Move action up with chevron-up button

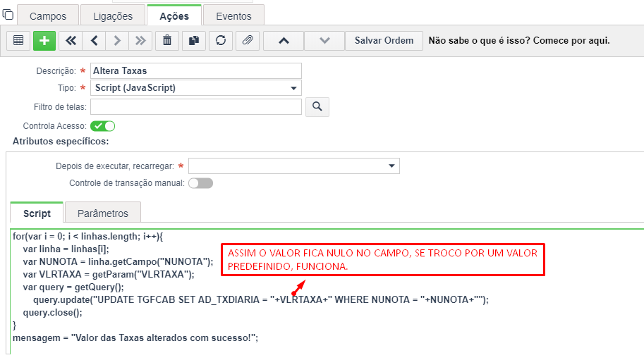[x=284, y=40]
